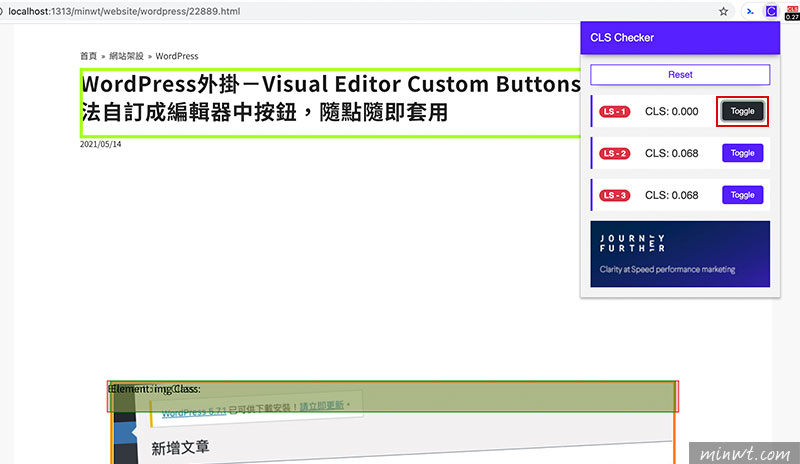800x464 pixels.
Task: Click the WordPress 6.7.1 link in image
Action: 194,411
